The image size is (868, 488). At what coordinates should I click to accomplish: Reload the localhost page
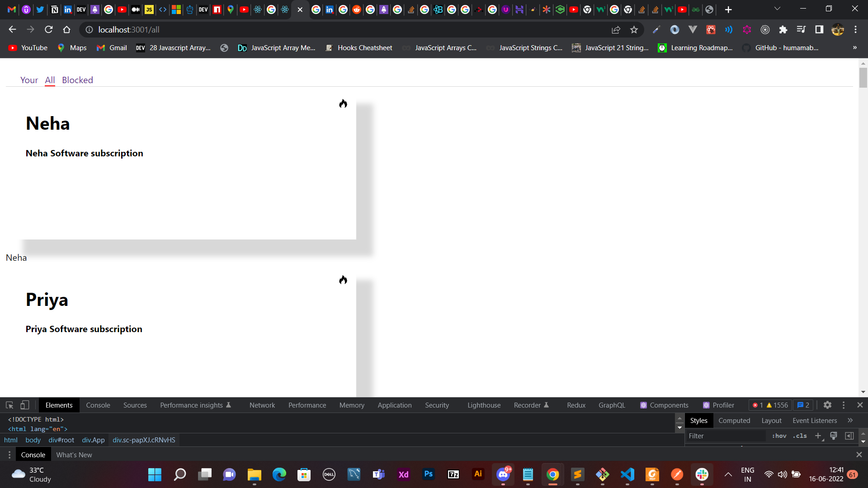point(49,30)
